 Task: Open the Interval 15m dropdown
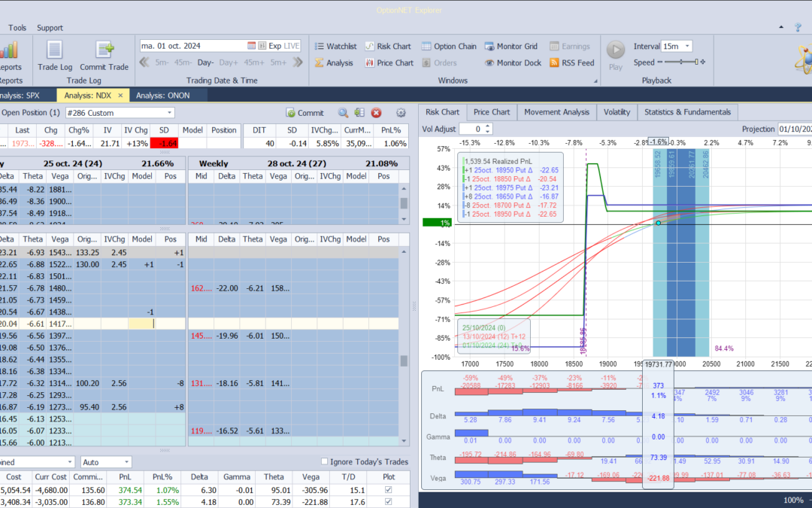pos(688,46)
